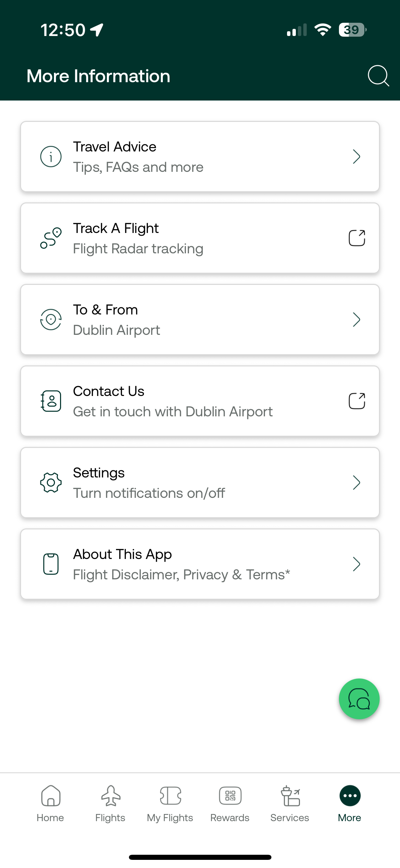The width and height of the screenshot is (400, 868).
Task: Expand To & From chevron arrow
Action: coord(356,320)
